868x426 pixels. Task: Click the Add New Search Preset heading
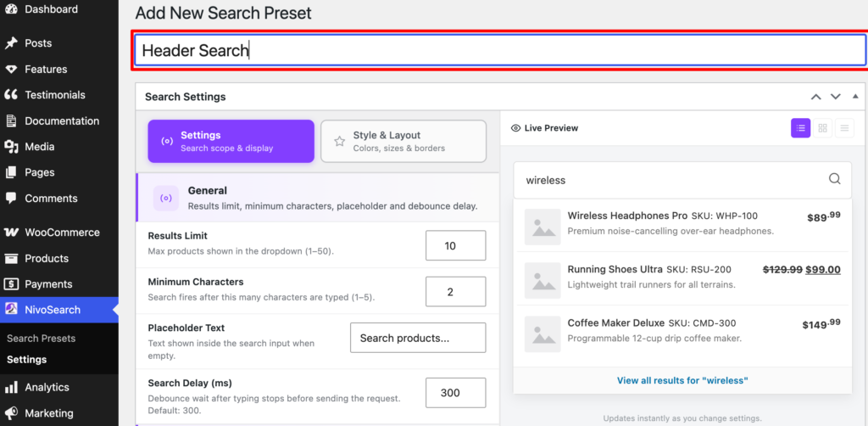(224, 13)
